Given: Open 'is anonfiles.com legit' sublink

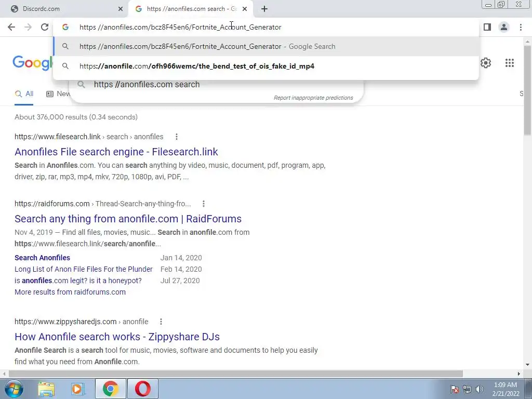Looking at the screenshot, I should click(x=78, y=281).
